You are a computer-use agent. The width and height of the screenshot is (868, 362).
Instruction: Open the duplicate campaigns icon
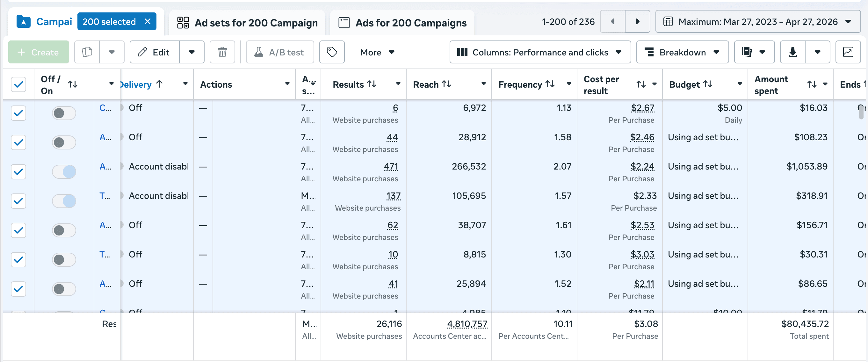click(x=87, y=52)
